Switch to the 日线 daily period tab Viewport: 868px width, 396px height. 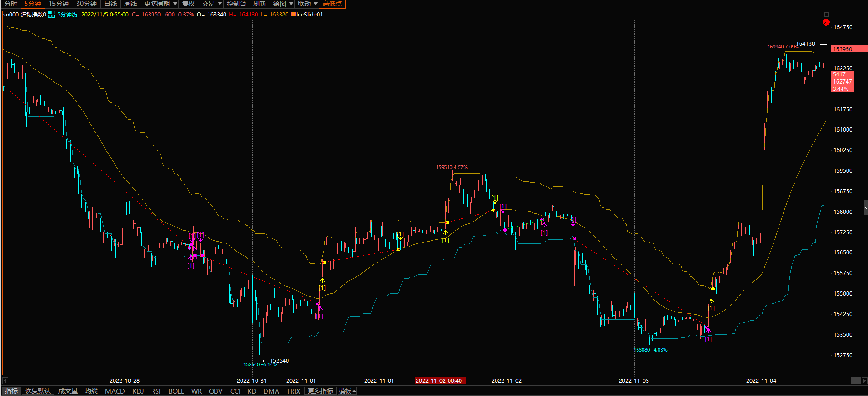pos(110,4)
